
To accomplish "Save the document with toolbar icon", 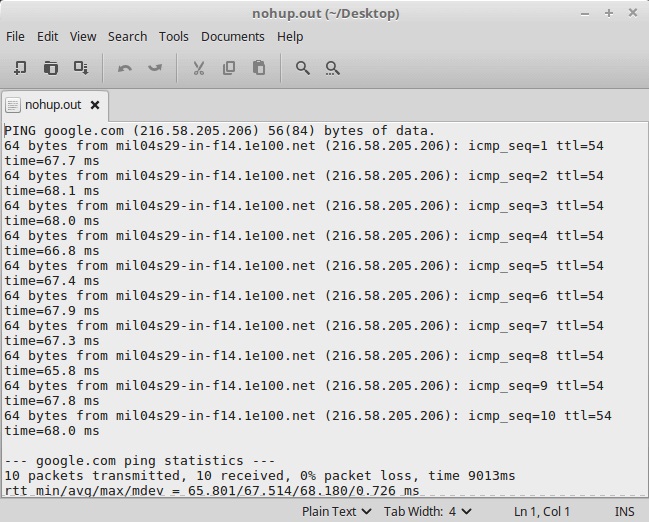I will tap(81, 68).
